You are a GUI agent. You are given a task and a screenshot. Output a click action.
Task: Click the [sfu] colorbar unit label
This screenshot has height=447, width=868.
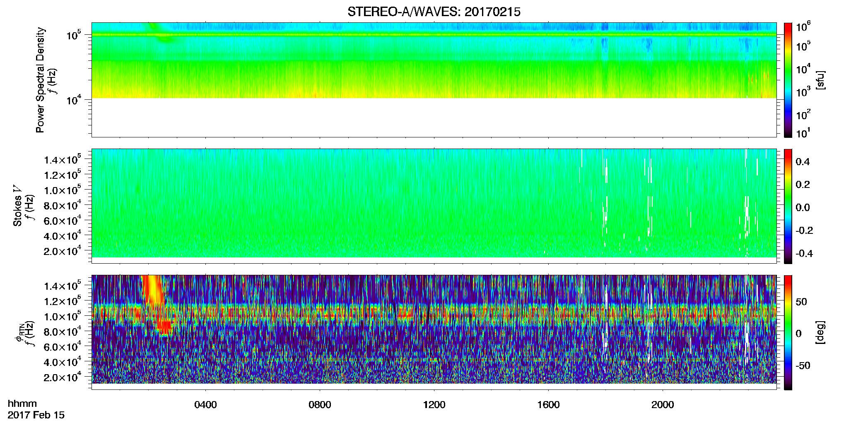point(820,80)
